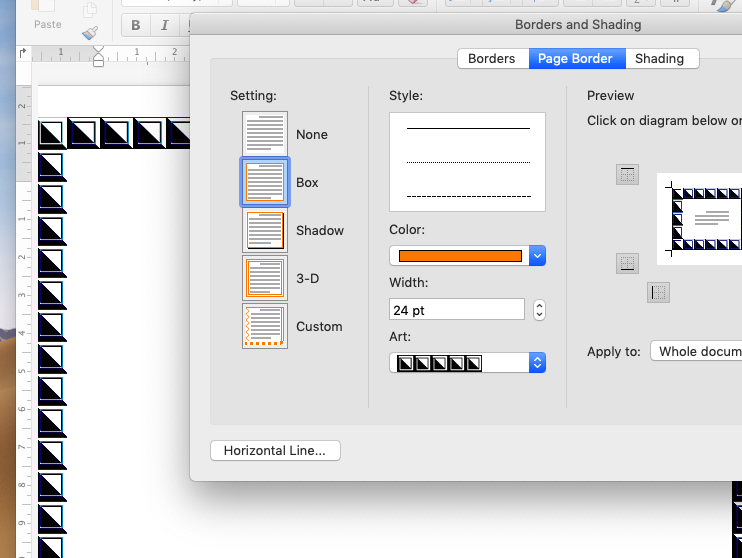This screenshot has height=558, width=742.
Task: Click the Box setting label
Action: 307,182
